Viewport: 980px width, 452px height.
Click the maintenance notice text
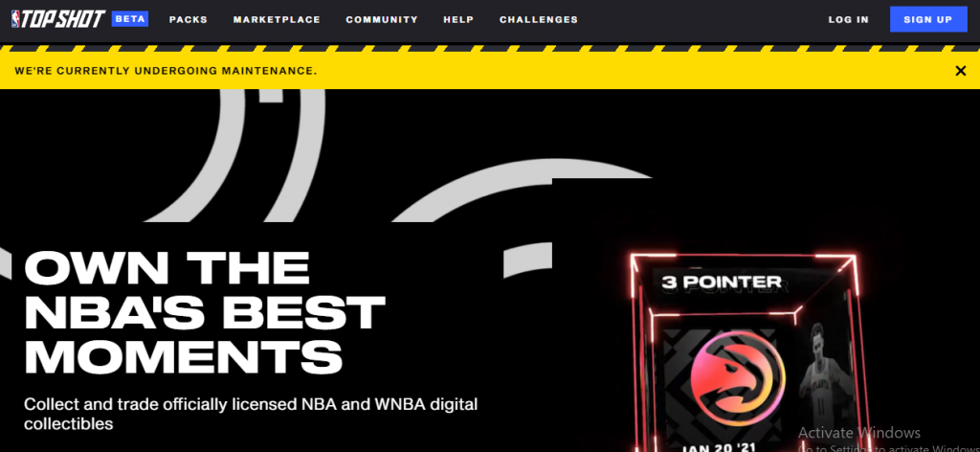pos(166,71)
